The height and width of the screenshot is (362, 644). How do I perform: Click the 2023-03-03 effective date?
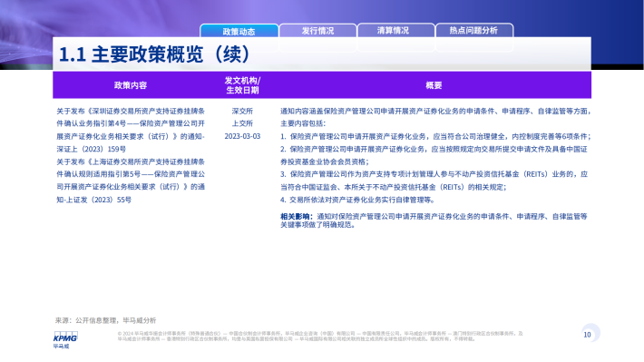(242, 136)
